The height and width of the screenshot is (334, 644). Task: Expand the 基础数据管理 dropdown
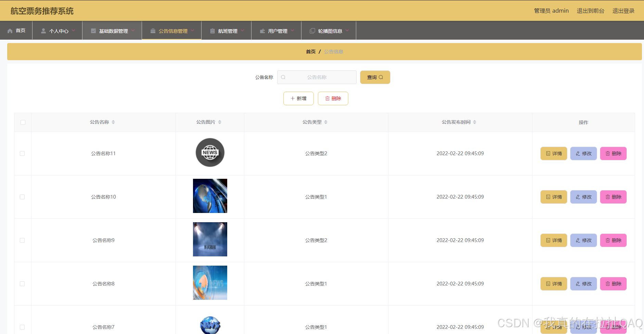[x=113, y=30]
